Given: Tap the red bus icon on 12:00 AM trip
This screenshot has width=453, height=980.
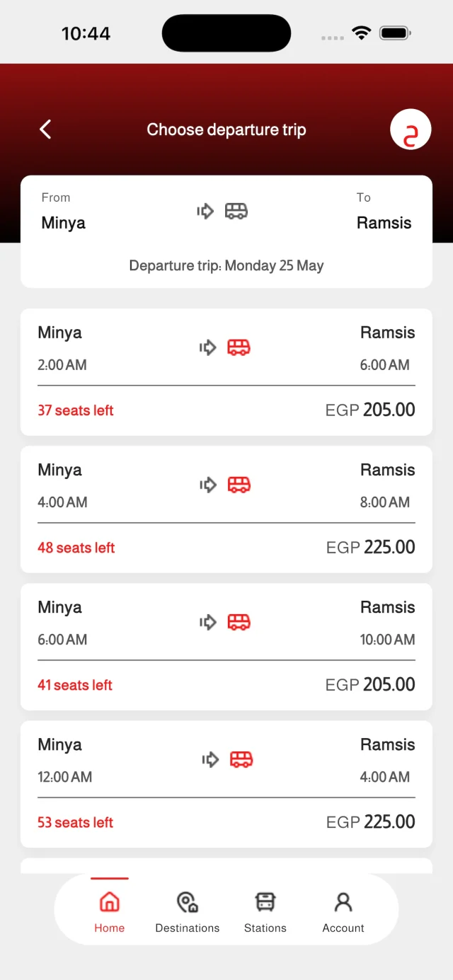Looking at the screenshot, I should 241,759.
